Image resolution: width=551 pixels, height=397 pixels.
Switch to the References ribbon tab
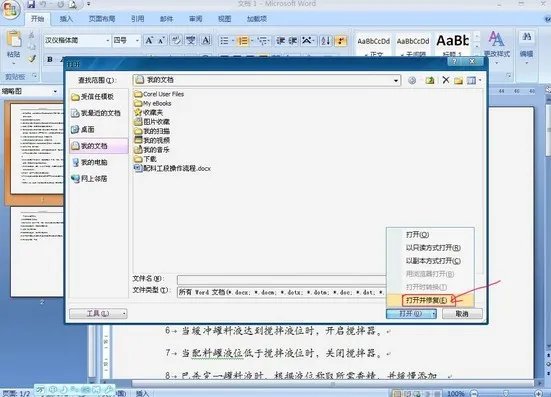(137, 19)
